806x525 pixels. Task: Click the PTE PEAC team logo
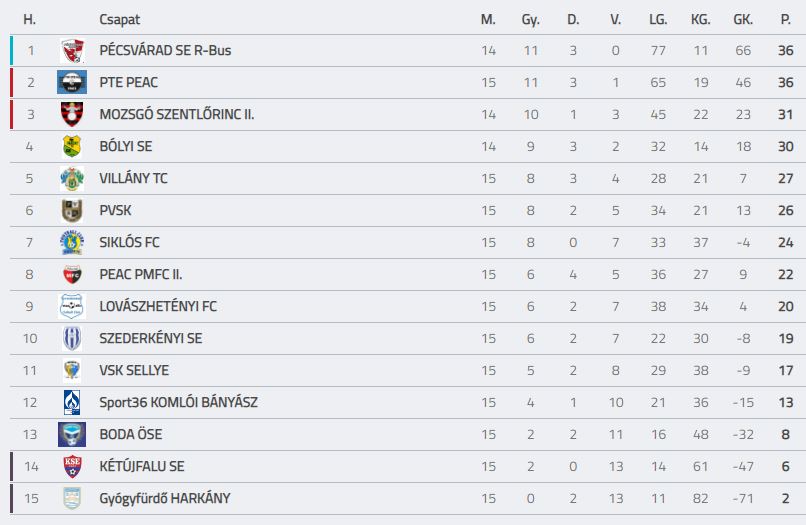tap(72, 82)
